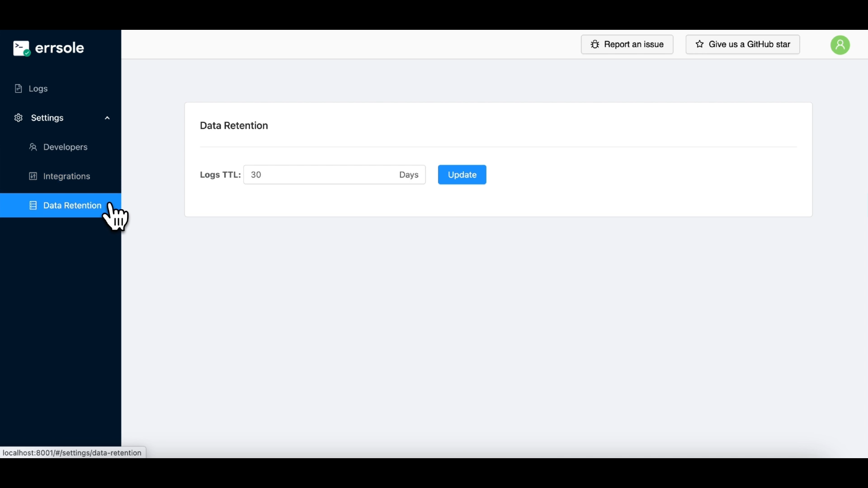The image size is (868, 488).
Task: Click the Data Retention icon
Action: [x=33, y=206]
